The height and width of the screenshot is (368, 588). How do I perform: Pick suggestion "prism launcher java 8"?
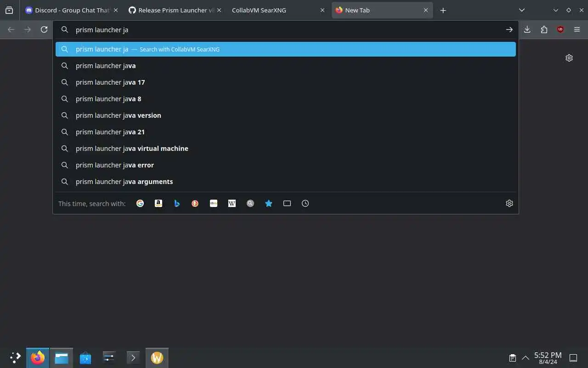point(286,99)
